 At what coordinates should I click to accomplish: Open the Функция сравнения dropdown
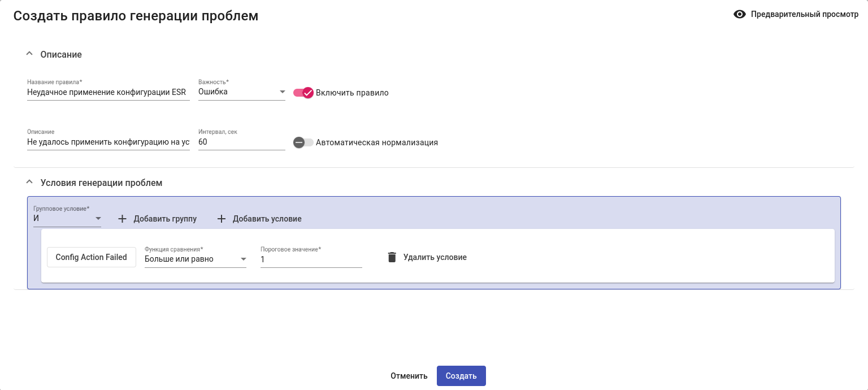[195, 259]
